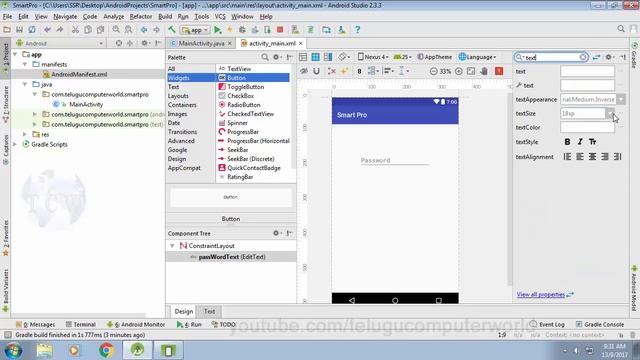Open Android Monitor tool window
640x360 pixels.
click(x=136, y=324)
